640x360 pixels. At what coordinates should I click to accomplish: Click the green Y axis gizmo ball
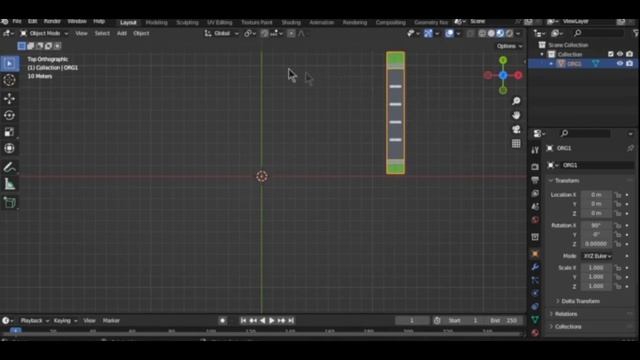pos(503,60)
